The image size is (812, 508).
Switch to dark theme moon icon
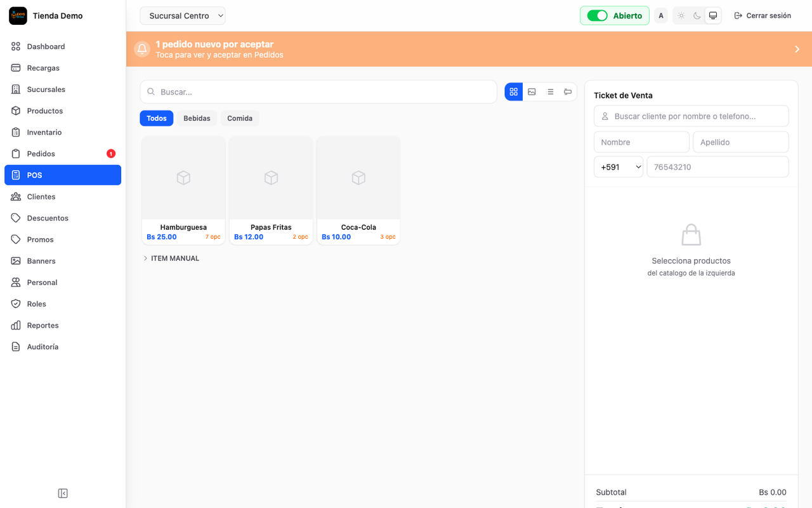697,16
